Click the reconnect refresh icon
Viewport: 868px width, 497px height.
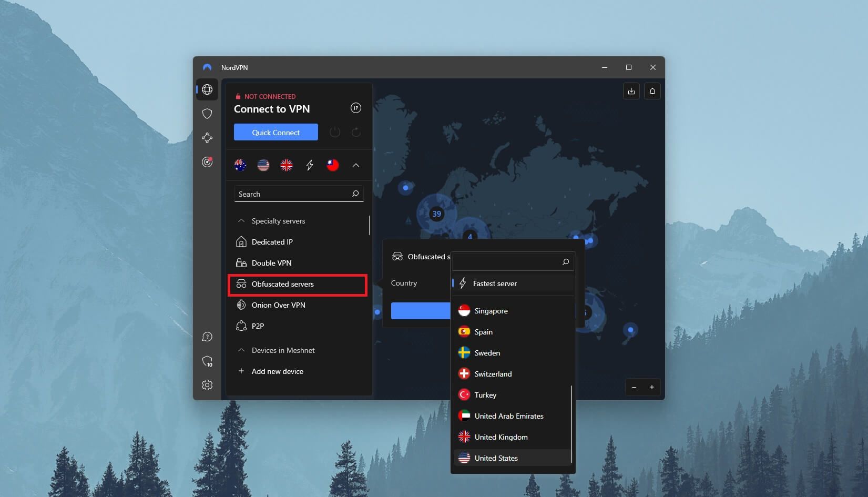pos(356,132)
